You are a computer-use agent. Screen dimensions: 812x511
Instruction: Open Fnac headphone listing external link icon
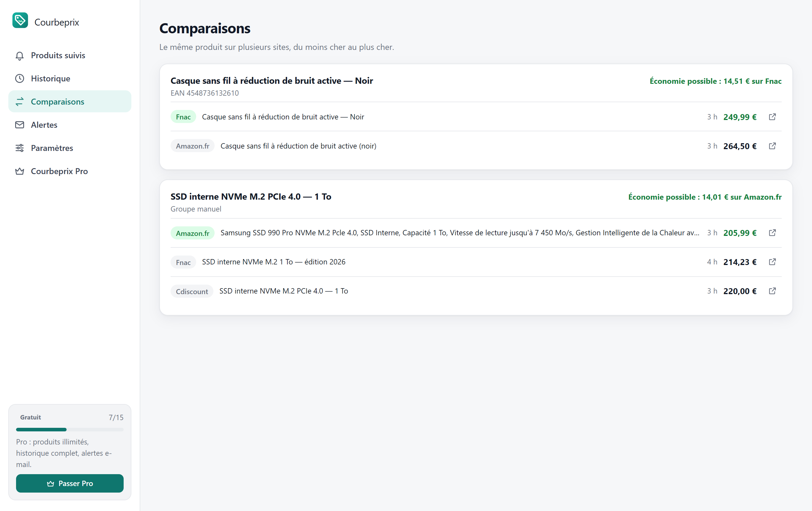click(772, 117)
